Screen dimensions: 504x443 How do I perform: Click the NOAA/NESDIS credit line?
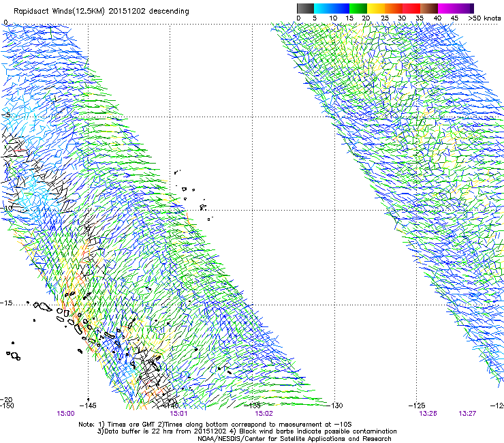click(x=294, y=439)
